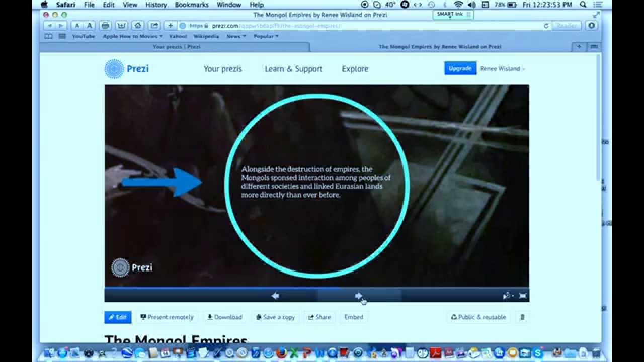
Task: Open Firefox from the Dock
Action: pyautogui.click(x=281, y=353)
